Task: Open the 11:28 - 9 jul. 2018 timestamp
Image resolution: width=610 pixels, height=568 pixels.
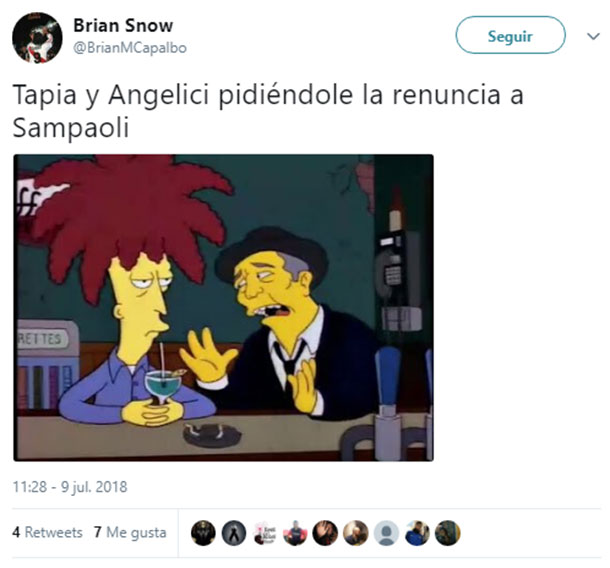Action: pos(70,487)
